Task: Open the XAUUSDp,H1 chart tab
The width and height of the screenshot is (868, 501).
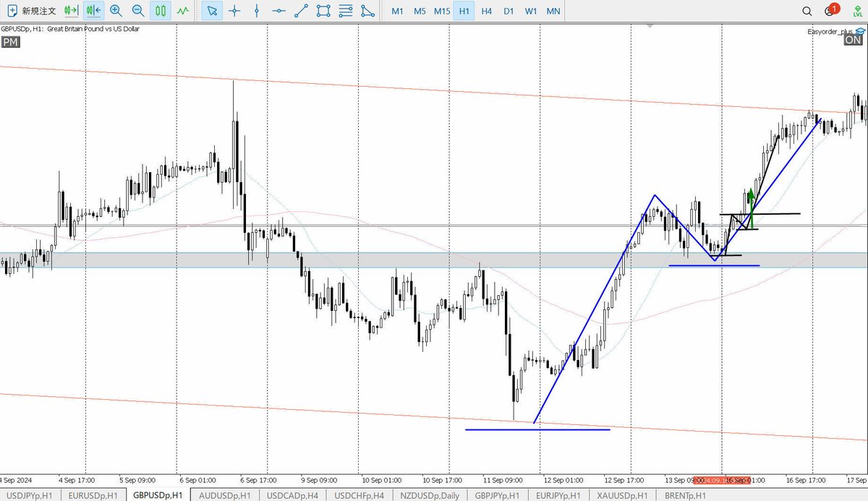Action: (622, 495)
